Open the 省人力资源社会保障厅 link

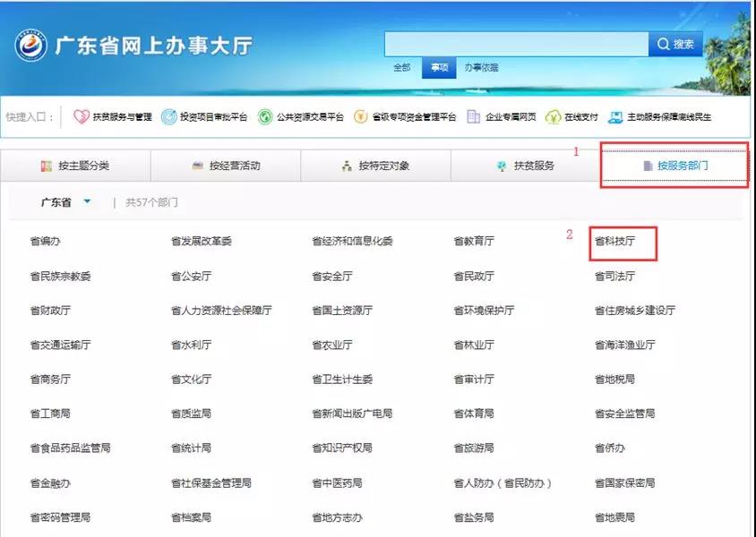(221, 311)
